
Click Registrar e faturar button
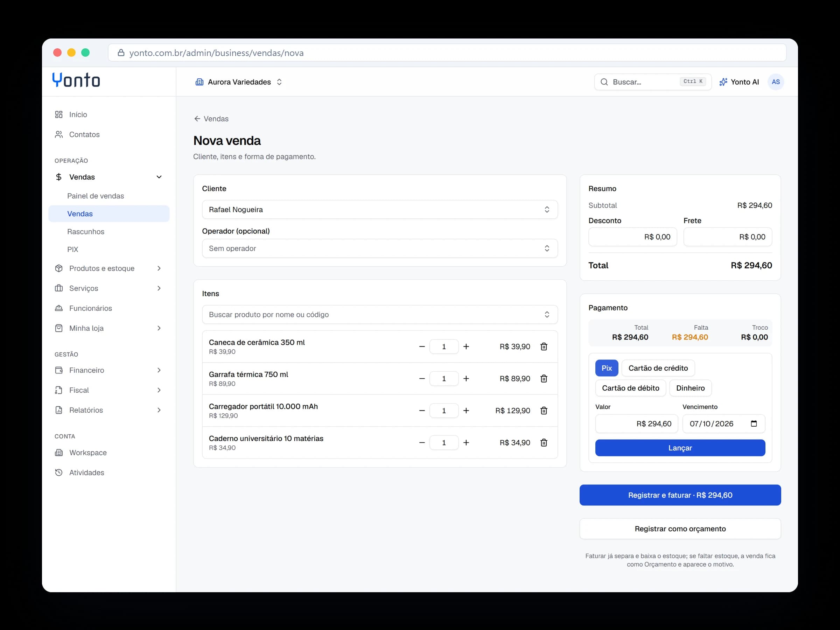click(680, 495)
